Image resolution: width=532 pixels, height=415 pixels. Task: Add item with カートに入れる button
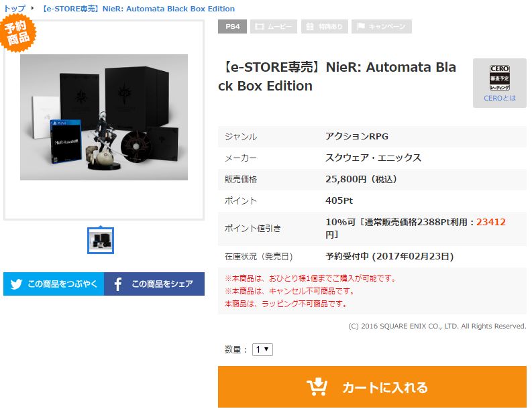[372, 387]
